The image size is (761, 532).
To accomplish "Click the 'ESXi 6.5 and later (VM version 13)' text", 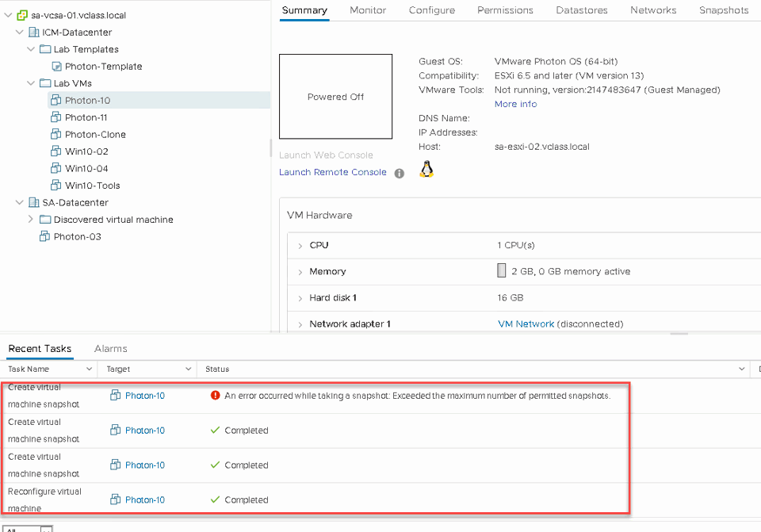I will point(569,75).
